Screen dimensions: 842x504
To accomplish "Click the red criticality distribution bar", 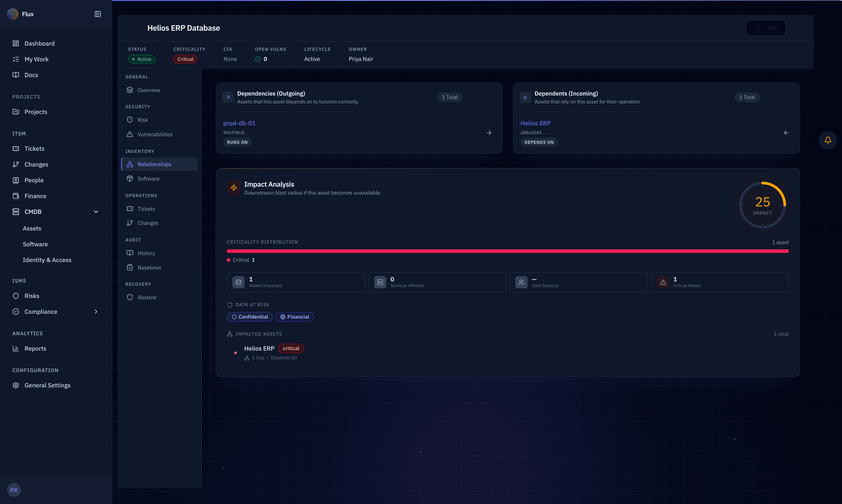I will (508, 251).
